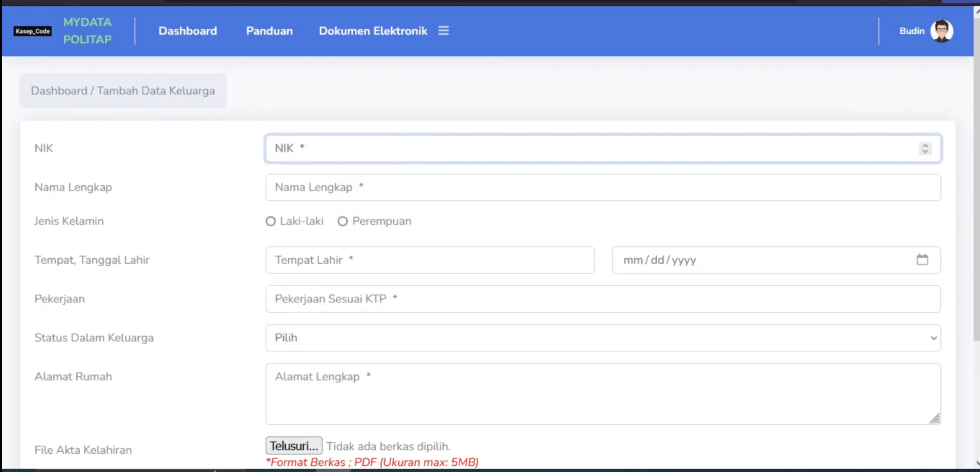Click the Tidak ada berkas dipilih text

coord(388,446)
